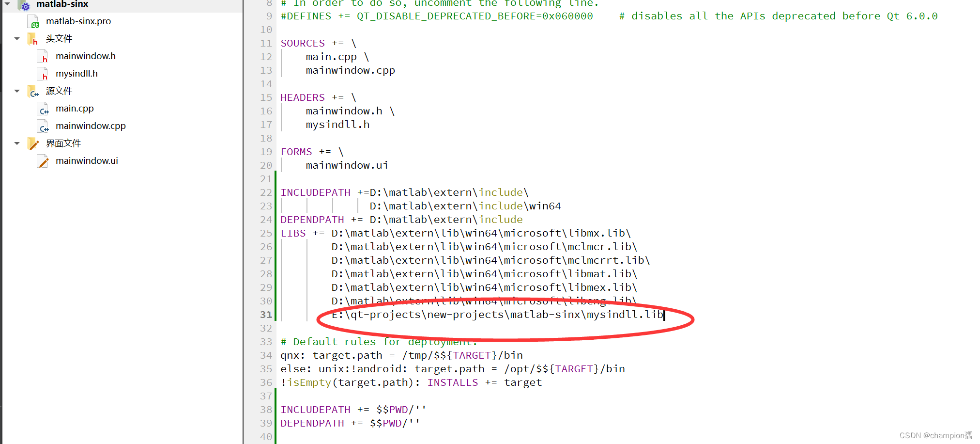This screenshot has width=980, height=444.
Task: Click the mysindll.h header icon
Action: (x=43, y=73)
